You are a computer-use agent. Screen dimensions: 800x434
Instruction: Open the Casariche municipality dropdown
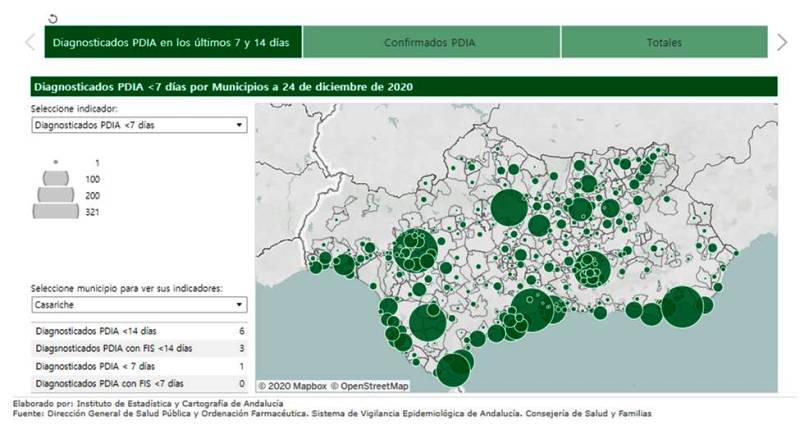138,305
